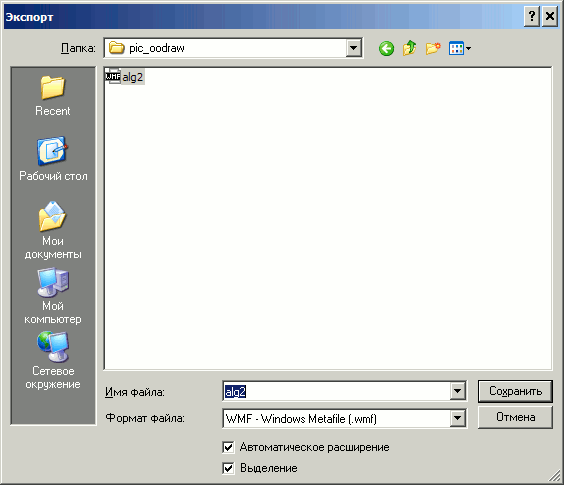Open Мой компьютер location
The image size is (564, 485).
tap(53, 295)
